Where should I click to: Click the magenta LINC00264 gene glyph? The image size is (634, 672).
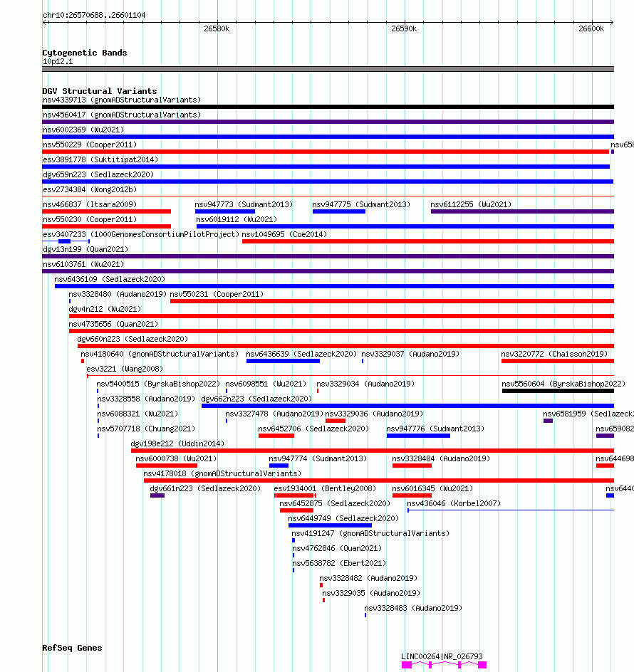pyautogui.click(x=444, y=666)
